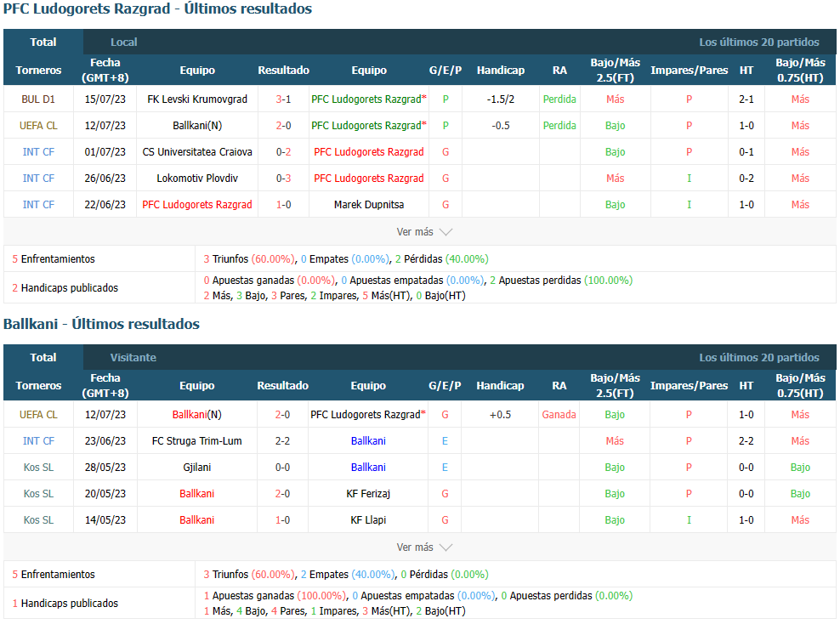The width and height of the screenshot is (840, 624).
Task: Click 1-0 result versus Marek Dupnitsa
Action: tap(283, 204)
